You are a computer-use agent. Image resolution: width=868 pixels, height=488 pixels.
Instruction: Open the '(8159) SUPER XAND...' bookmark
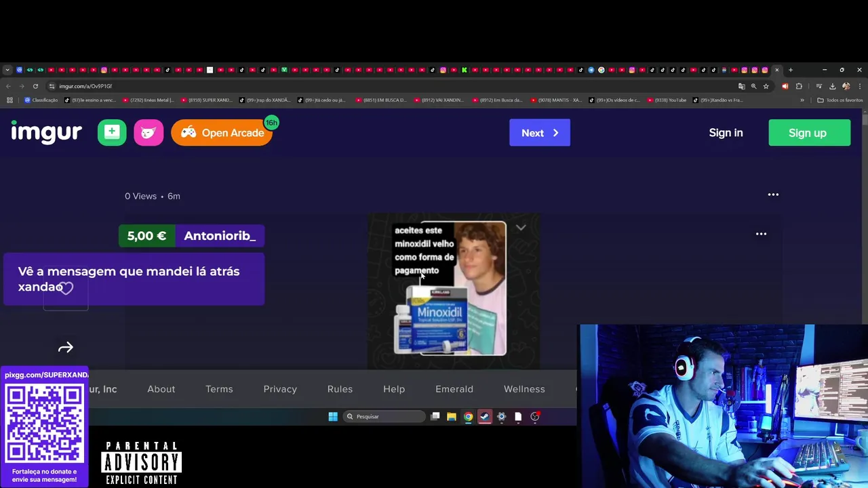[x=206, y=100]
